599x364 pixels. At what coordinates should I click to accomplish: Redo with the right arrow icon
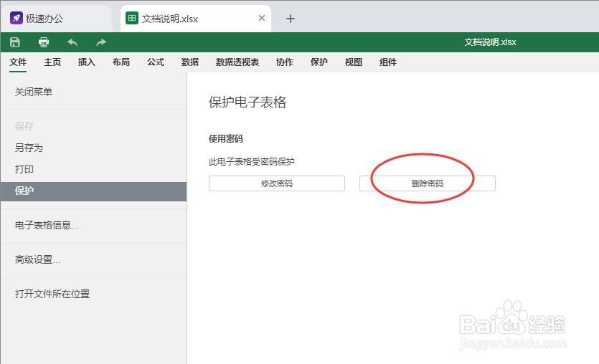101,42
